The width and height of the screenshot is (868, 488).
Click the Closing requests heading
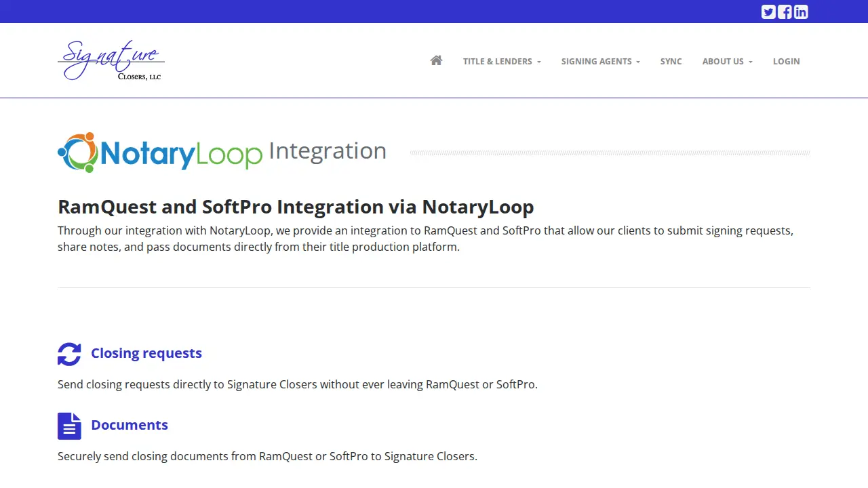coord(146,353)
